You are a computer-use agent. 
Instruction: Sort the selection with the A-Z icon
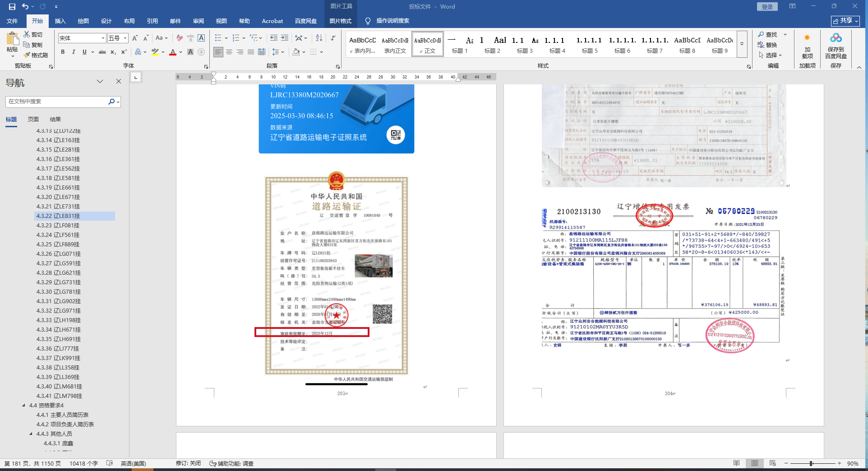[319, 38]
